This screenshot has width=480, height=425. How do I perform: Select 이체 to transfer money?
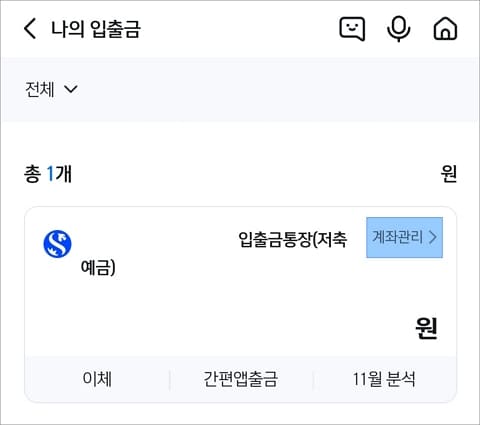[x=97, y=379]
